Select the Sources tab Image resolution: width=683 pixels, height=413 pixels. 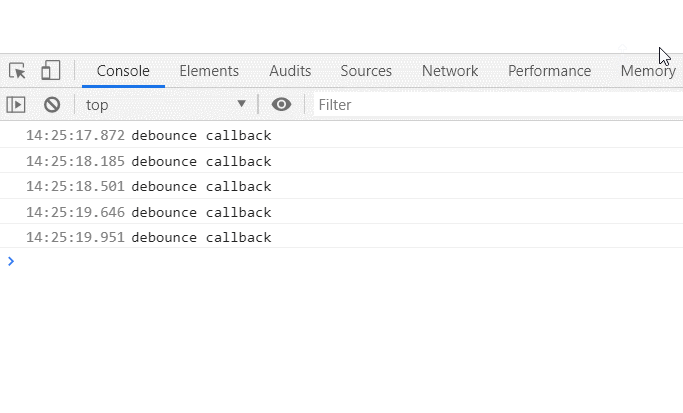(x=366, y=71)
